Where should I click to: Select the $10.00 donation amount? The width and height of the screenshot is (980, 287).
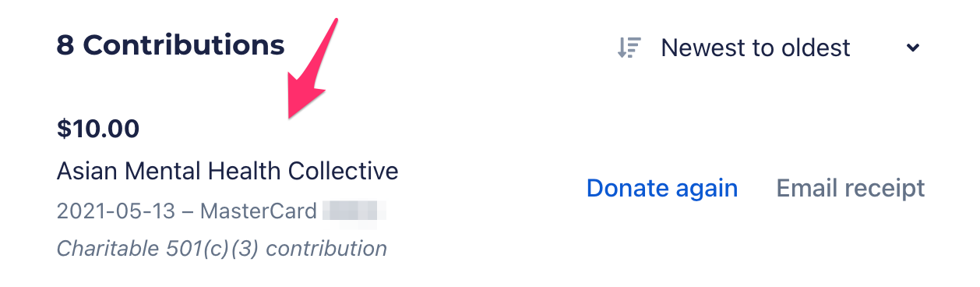[x=98, y=129]
